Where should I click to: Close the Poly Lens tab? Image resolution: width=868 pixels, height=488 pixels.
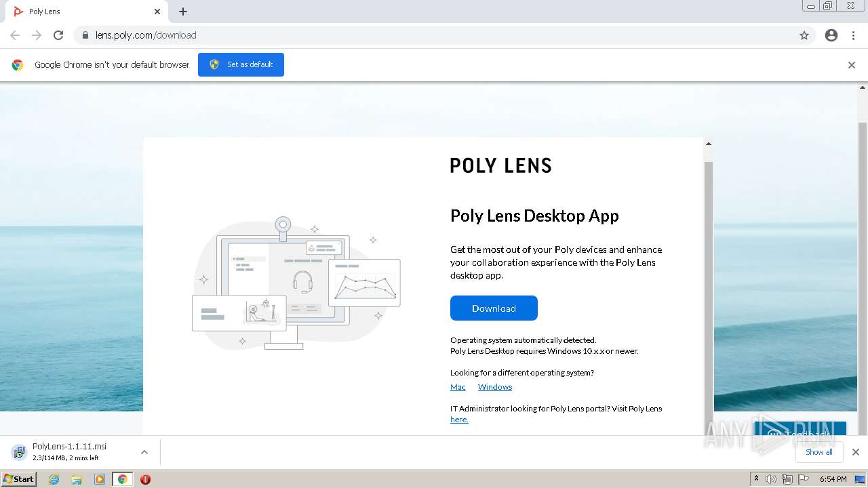[x=157, y=12]
